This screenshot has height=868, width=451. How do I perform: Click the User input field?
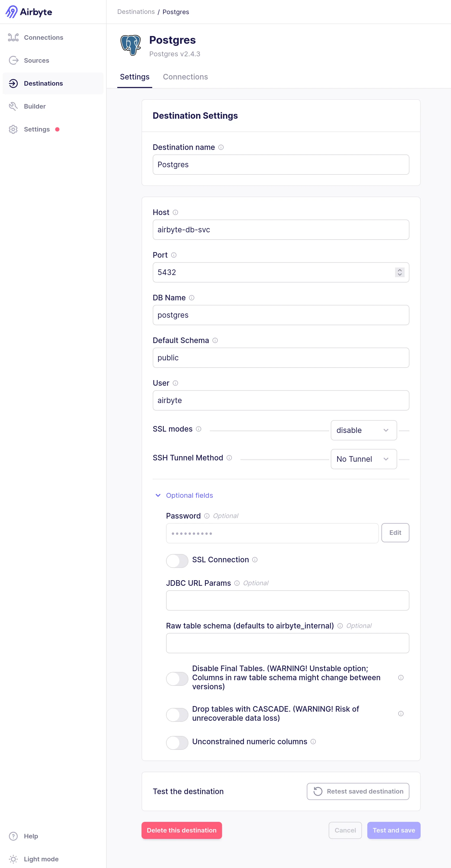(x=281, y=400)
